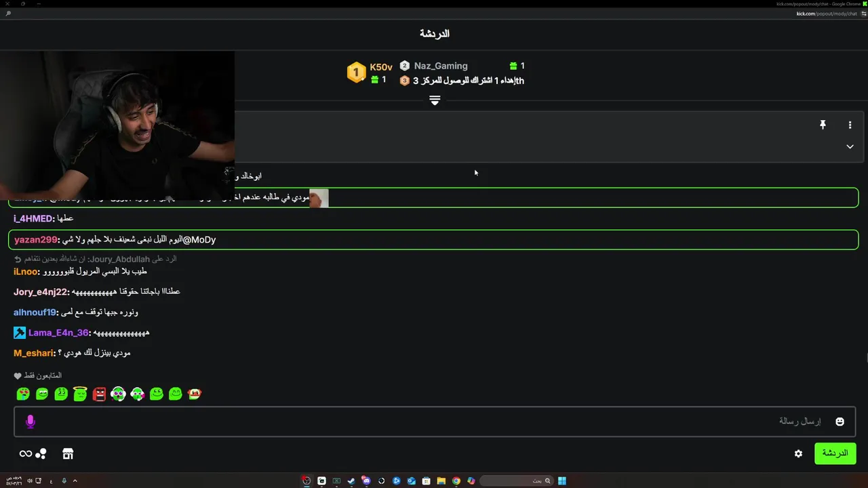Click in the إرسال رسالة message field
This screenshot has height=488, width=868.
[434, 422]
